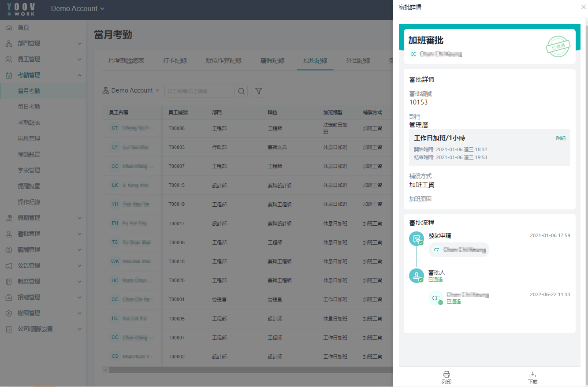
Task: Click the 公告管理 megaphone icon
Action: [9, 266]
